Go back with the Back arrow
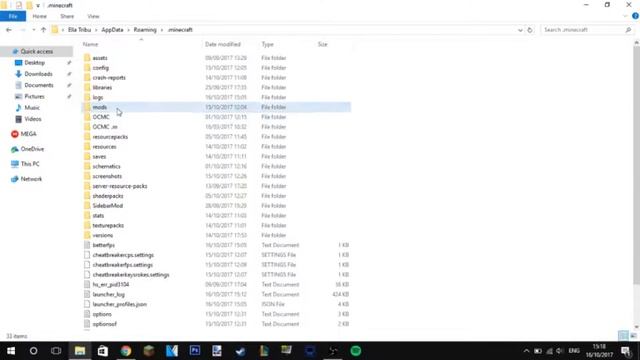This screenshot has height=360, width=640. coord(9,30)
